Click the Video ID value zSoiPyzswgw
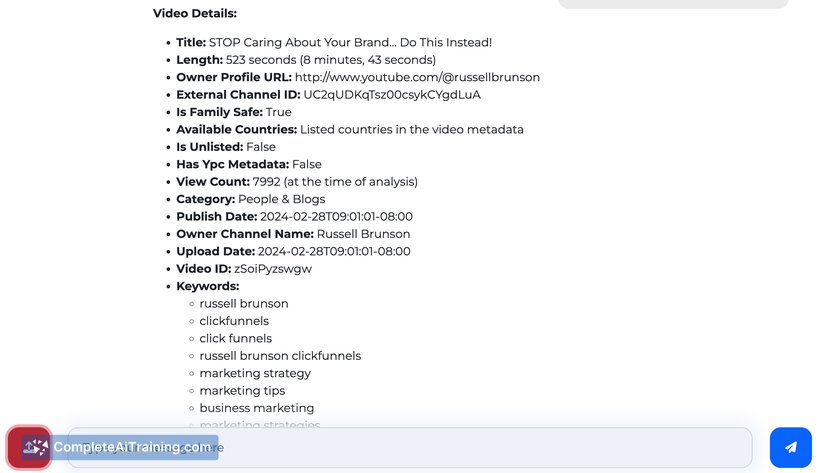Image resolution: width=820 pixels, height=473 pixels. pyautogui.click(x=272, y=269)
